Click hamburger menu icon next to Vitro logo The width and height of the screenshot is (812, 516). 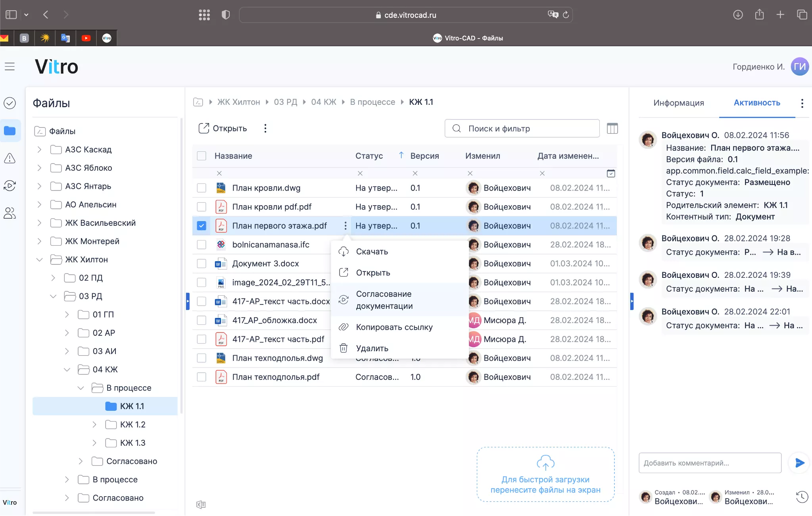[10, 67]
